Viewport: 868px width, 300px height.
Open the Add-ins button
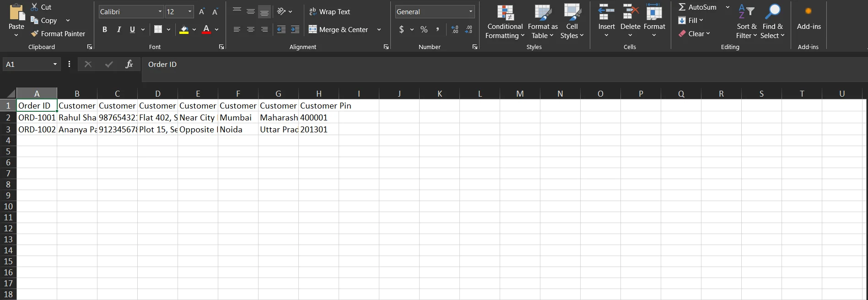(x=809, y=18)
